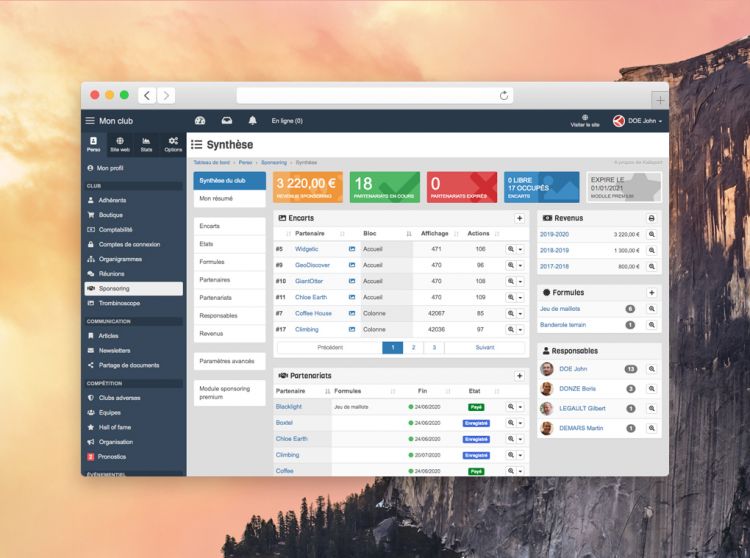Open actions dropdown for Climbing encart row
Screen dimensions: 750x558
click(x=520, y=329)
